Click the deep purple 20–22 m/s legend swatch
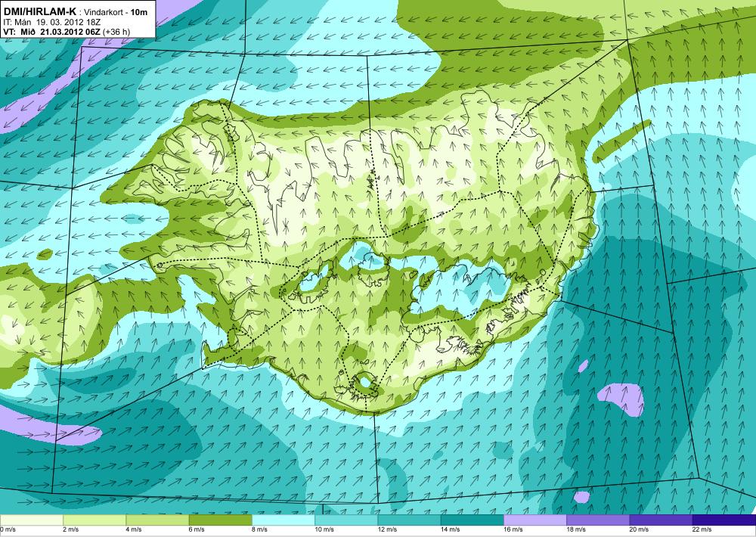The height and width of the screenshot is (537, 756). click(x=661, y=520)
